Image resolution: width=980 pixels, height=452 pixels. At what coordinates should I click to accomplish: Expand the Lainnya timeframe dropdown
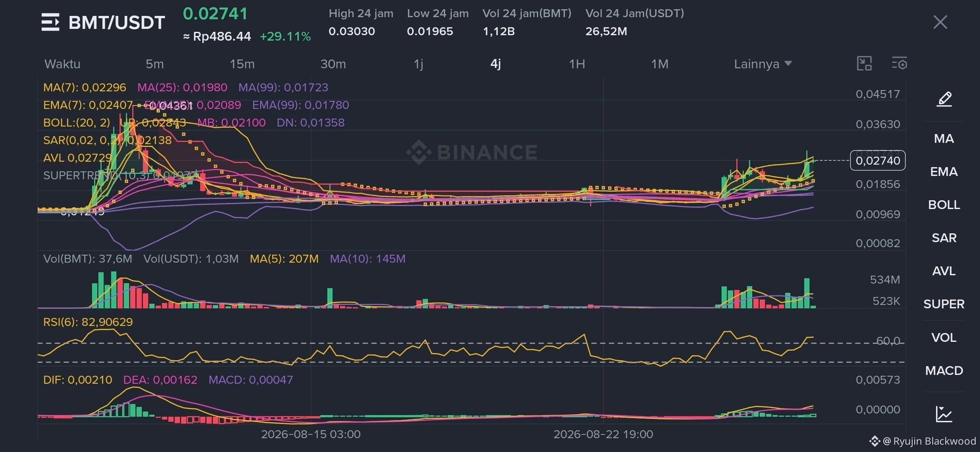point(763,64)
